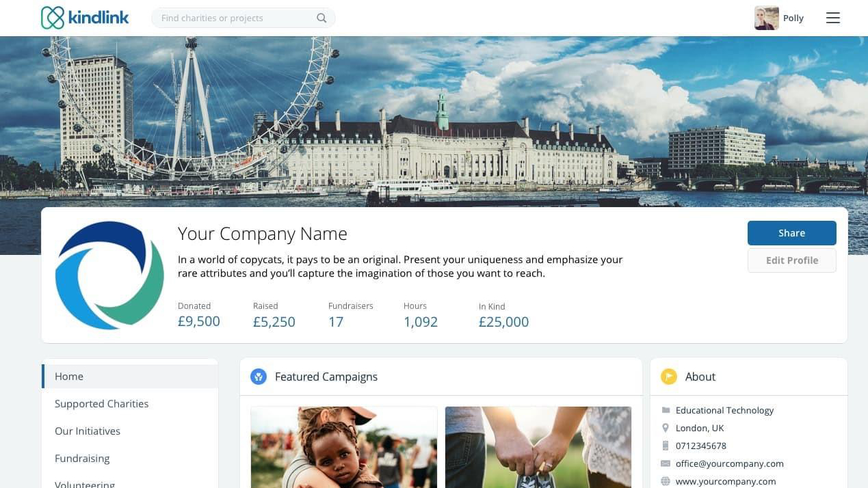Viewport: 868px width, 488px height.
Task: Open the holding hands campaign thumbnail
Action: tap(538, 447)
